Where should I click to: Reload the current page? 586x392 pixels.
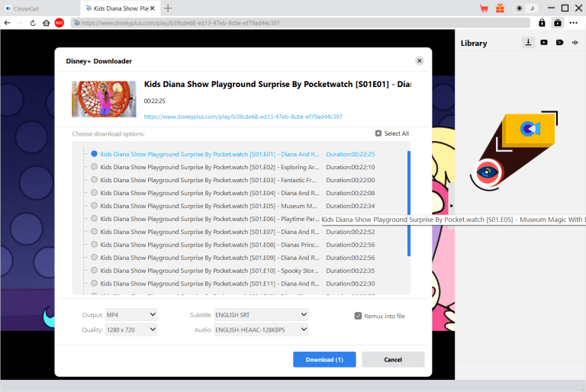click(x=33, y=23)
